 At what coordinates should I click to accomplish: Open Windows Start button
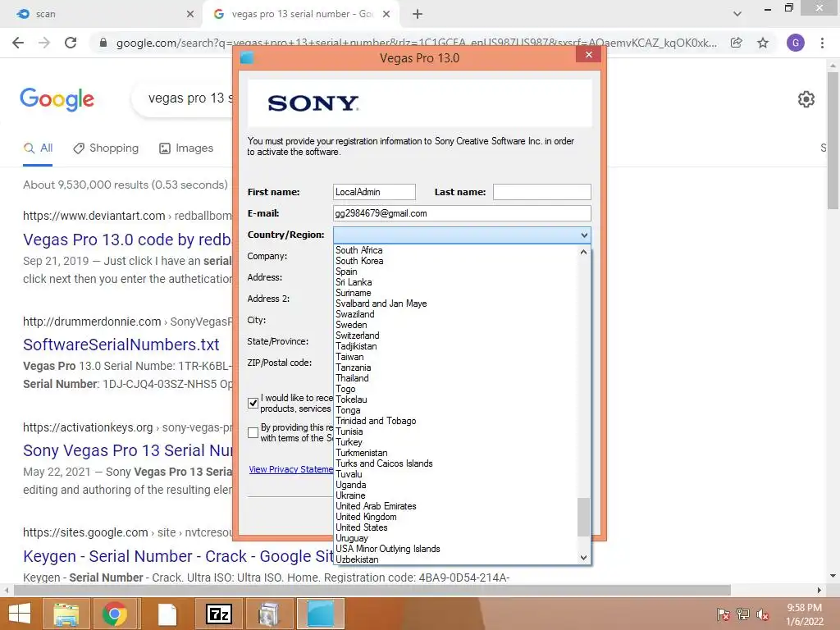click(20, 614)
